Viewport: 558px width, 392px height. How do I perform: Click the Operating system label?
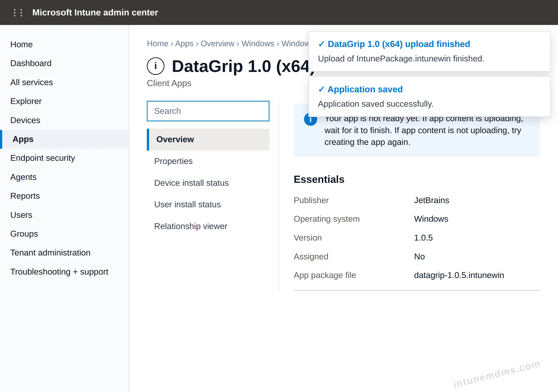[x=327, y=219]
